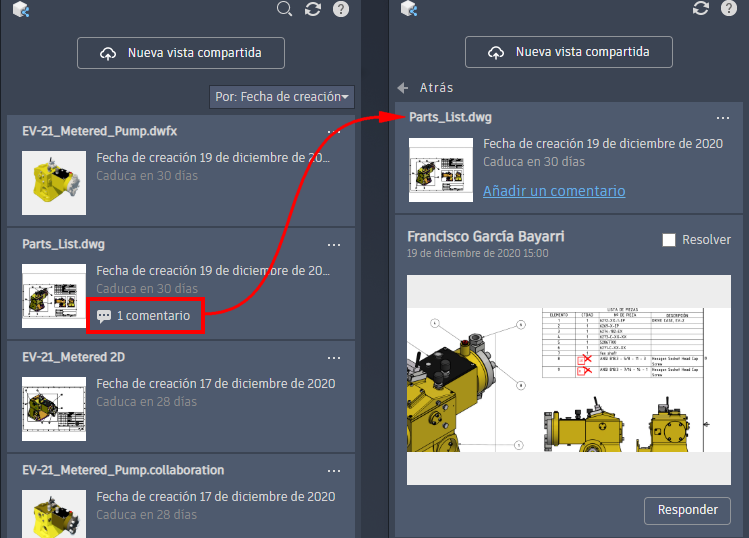This screenshot has width=749, height=538.
Task: Click the refresh icon in left panel
Action: pos(313,9)
